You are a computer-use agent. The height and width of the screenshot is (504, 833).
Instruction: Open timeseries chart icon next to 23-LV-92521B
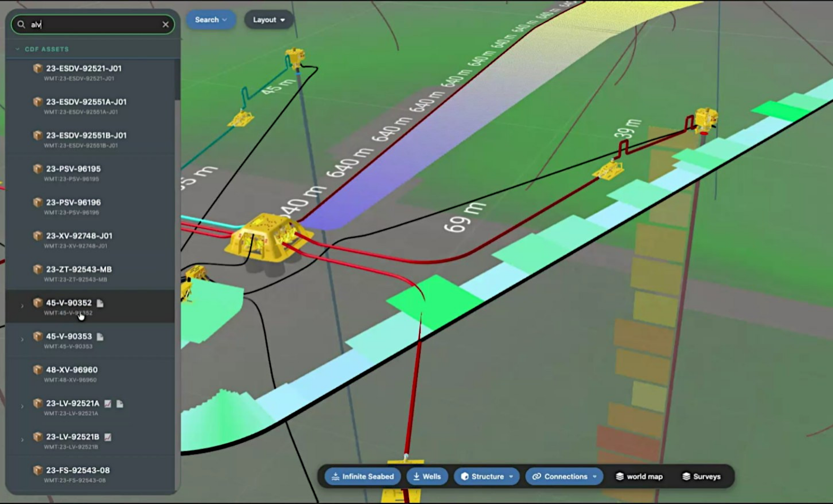tap(108, 437)
